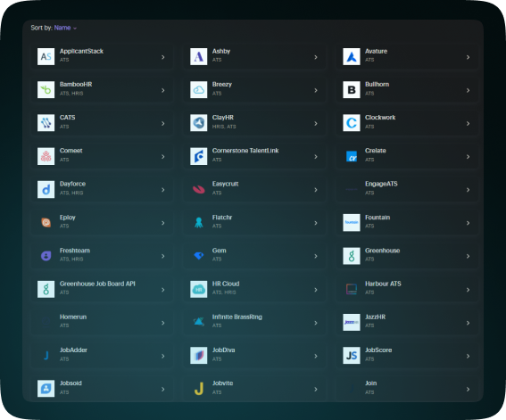Click the JobDiva logo icon
506x420 pixels.
[198, 356]
